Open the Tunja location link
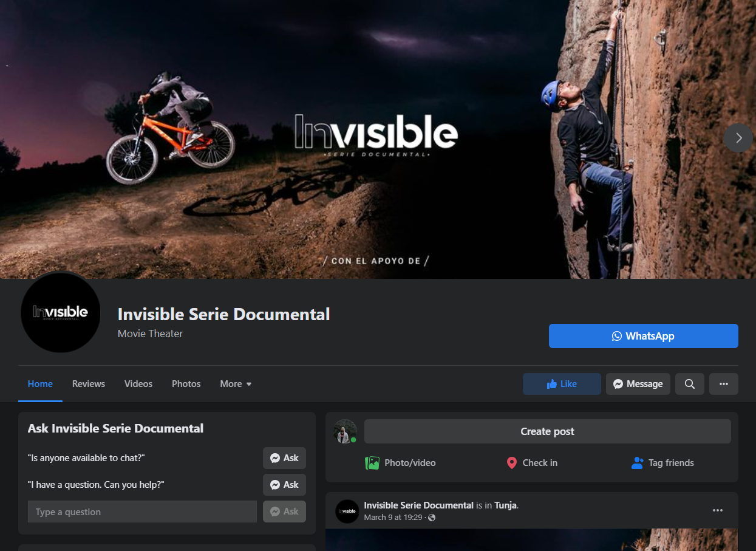The image size is (756, 551). coord(505,505)
